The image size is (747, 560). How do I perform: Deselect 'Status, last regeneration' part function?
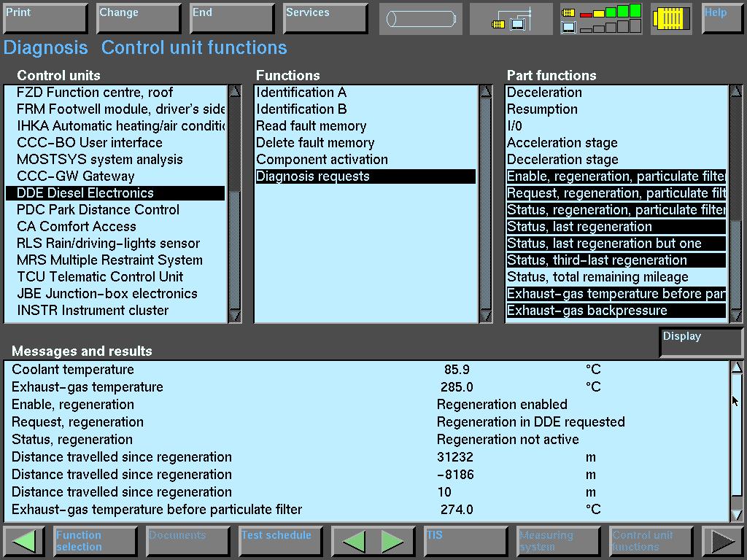[x=616, y=227]
